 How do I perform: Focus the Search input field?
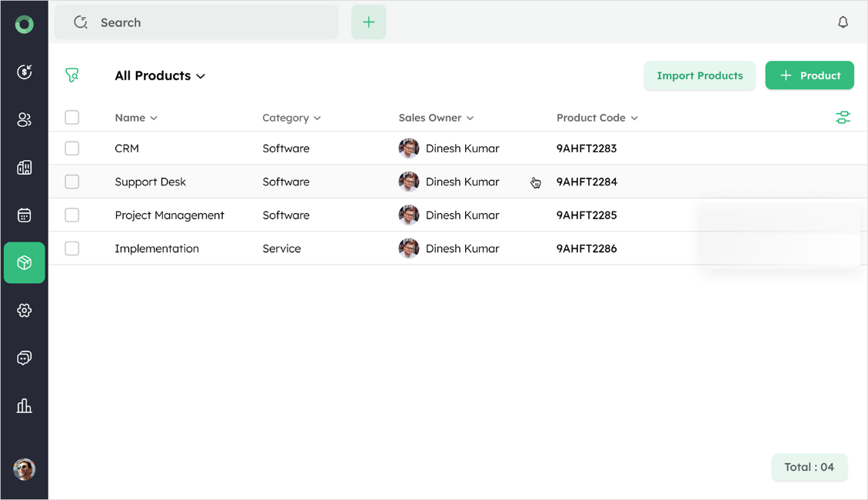tap(197, 22)
